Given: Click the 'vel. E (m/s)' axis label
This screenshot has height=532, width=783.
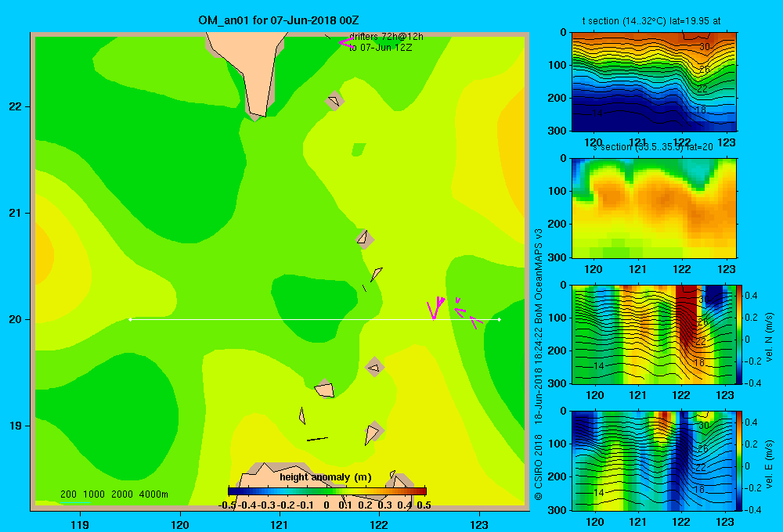Looking at the screenshot, I should point(769,464).
